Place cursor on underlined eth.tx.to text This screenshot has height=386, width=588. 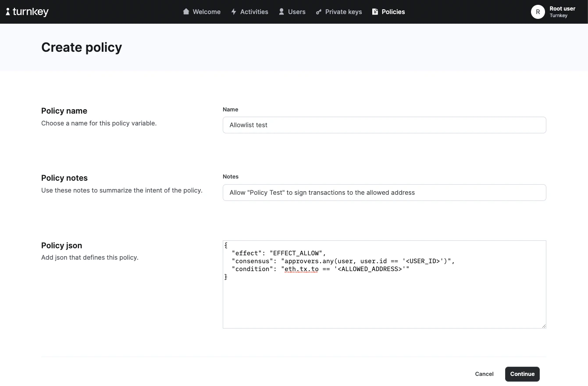pyautogui.click(x=301, y=269)
